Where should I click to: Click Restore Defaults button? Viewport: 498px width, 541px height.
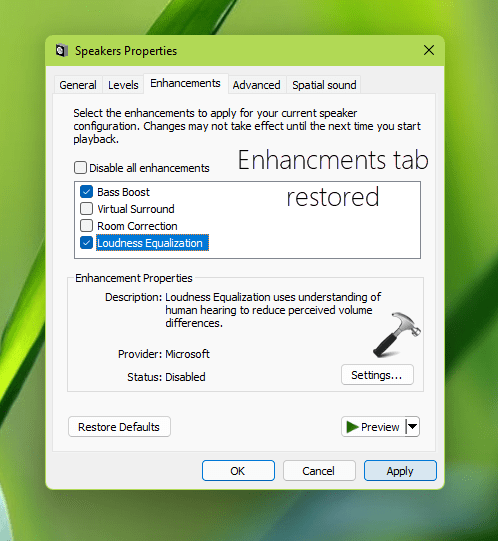coord(119,427)
